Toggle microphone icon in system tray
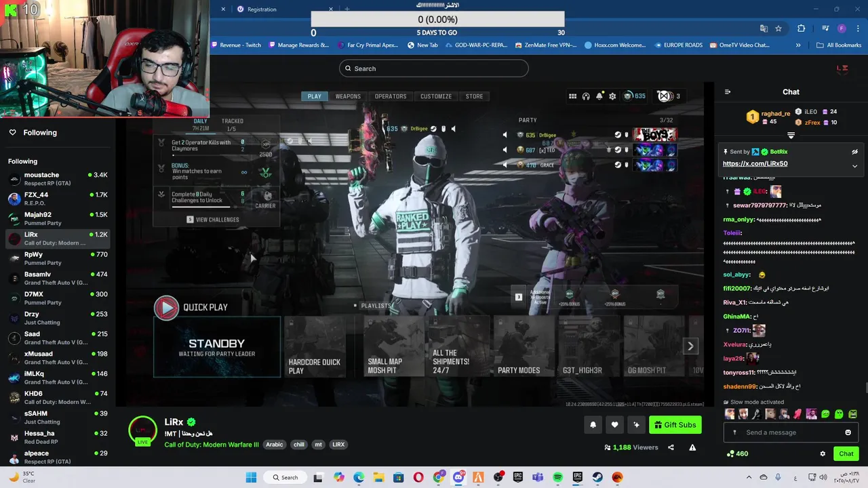Screen dimensions: 868x488 point(778,477)
